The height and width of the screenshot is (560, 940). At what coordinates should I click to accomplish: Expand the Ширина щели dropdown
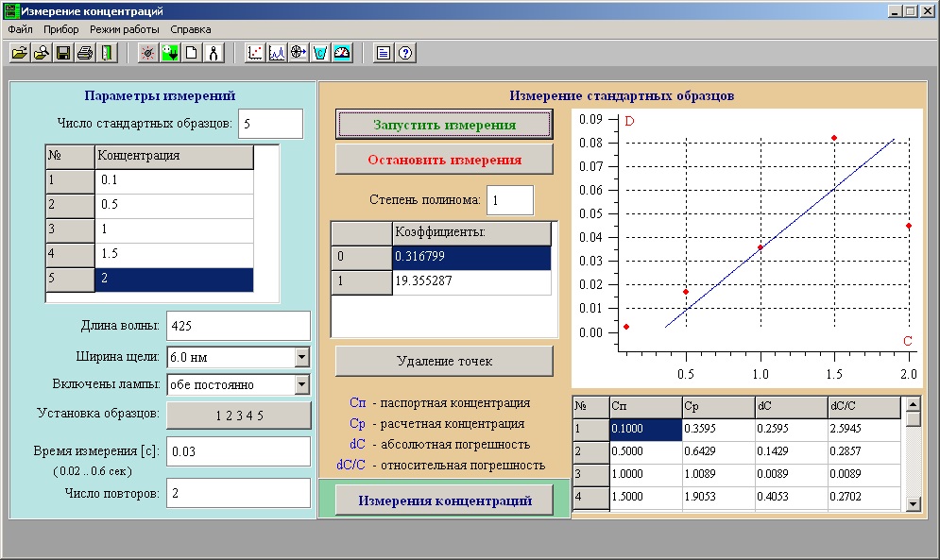pyautogui.click(x=302, y=357)
